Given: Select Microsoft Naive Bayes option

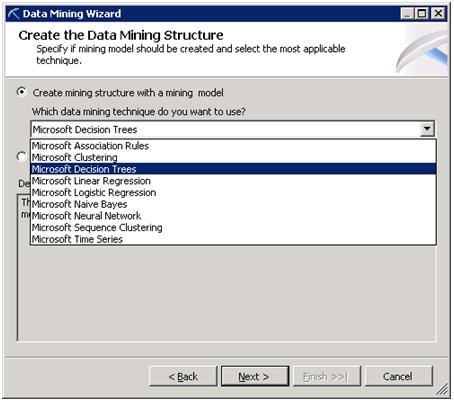Looking at the screenshot, I should 233,204.
